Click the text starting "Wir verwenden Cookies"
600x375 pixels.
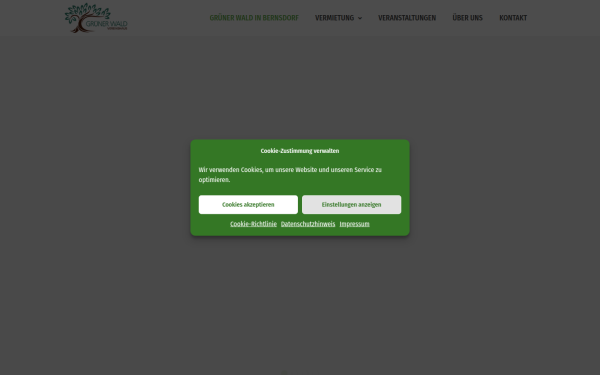[x=290, y=175]
